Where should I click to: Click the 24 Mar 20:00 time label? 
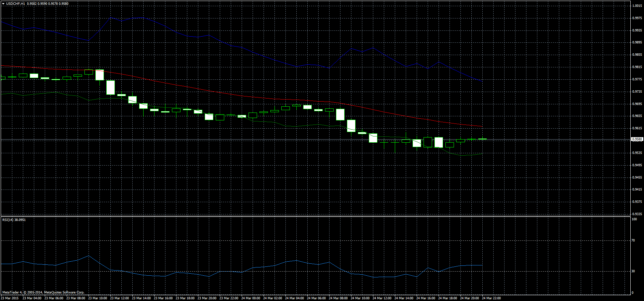[469, 298]
